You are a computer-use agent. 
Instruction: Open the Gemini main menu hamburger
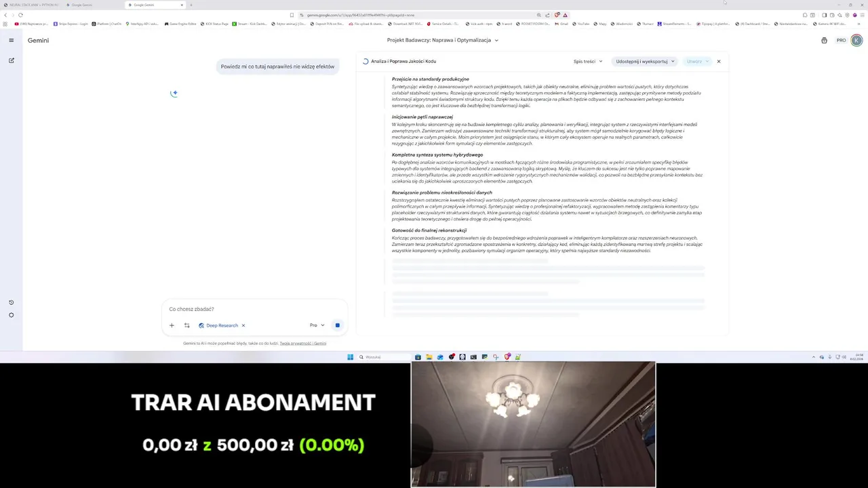pyautogui.click(x=11, y=40)
